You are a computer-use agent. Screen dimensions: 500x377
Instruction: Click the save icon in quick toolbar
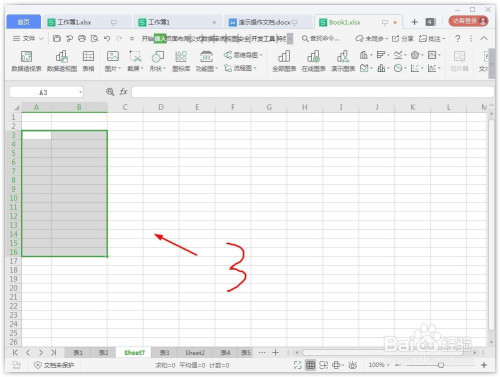(57, 39)
